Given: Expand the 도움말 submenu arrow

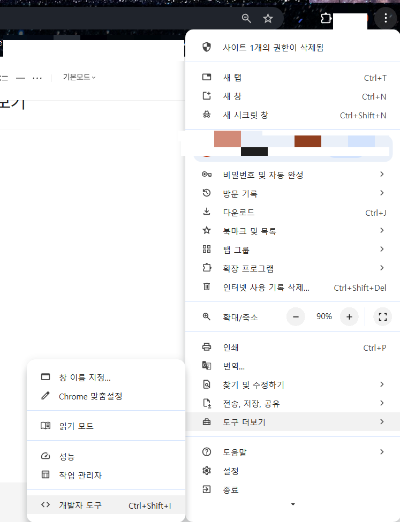Looking at the screenshot, I should pyautogui.click(x=382, y=452).
